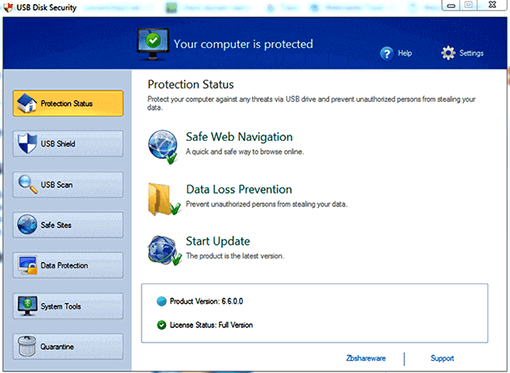Screen dimensions: 510x373
Task: Click the Safe Sites globe icon
Action: [x=27, y=224]
